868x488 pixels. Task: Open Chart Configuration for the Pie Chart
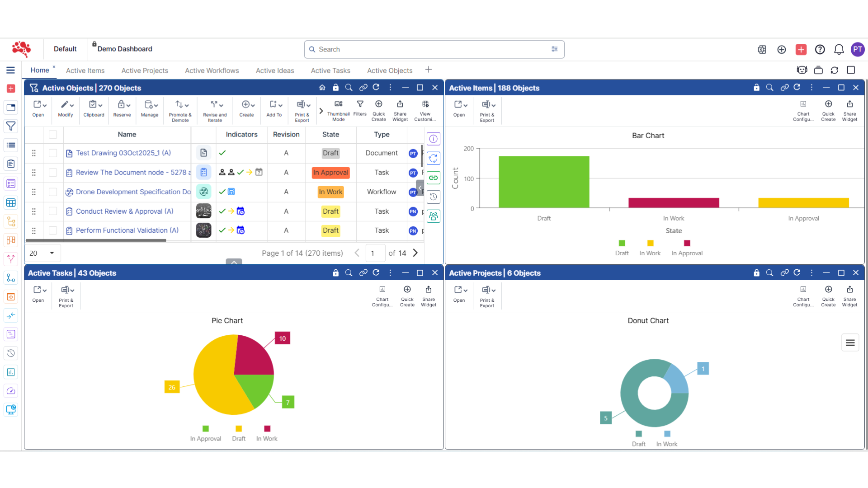pyautogui.click(x=382, y=296)
